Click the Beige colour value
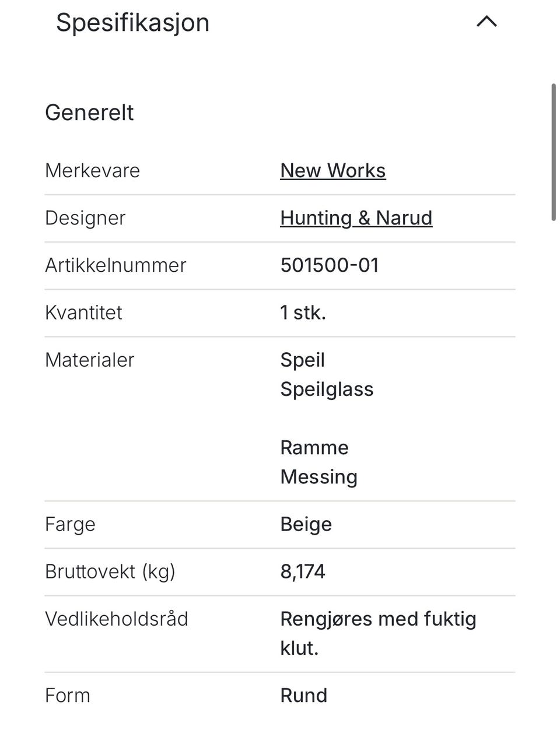 306,524
